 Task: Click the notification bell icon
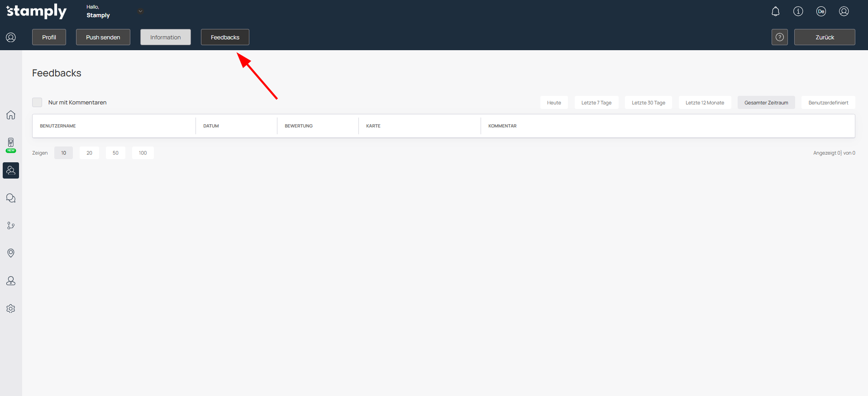[x=775, y=11]
